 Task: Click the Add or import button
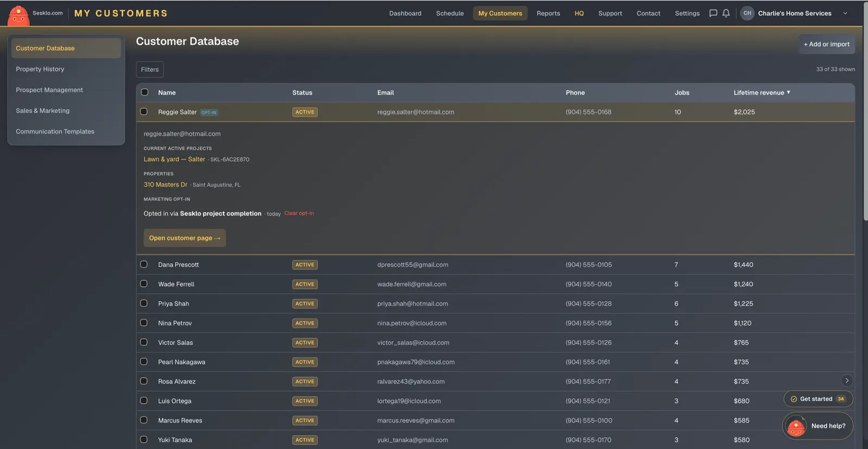click(x=826, y=44)
